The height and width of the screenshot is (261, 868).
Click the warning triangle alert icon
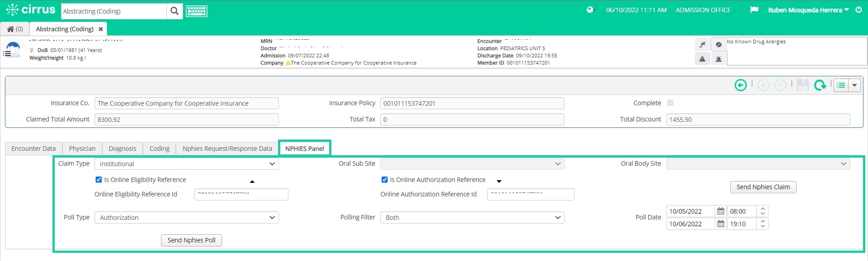pyautogui.click(x=702, y=59)
